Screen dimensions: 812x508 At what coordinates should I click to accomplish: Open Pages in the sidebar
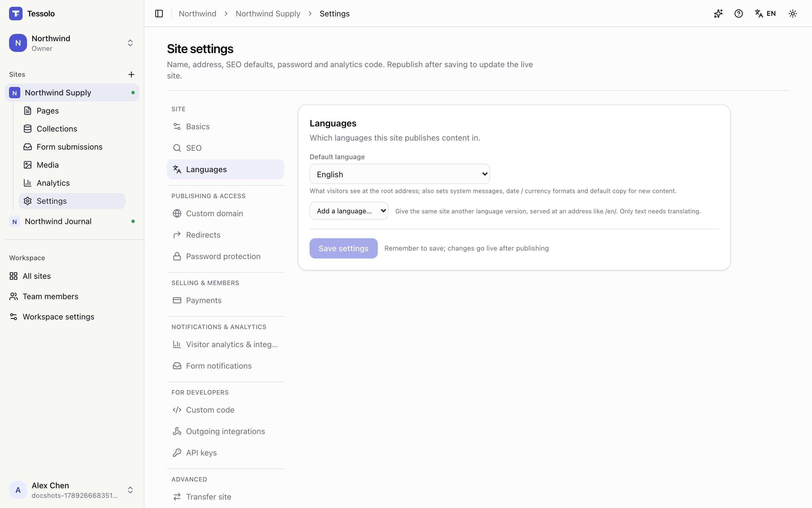click(x=72, y=111)
